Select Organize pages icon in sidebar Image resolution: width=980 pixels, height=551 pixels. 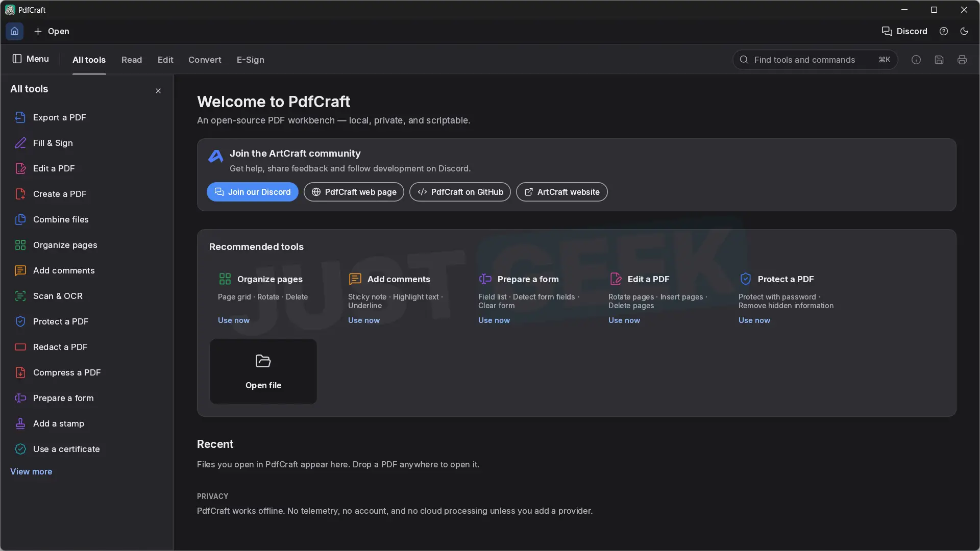click(20, 245)
